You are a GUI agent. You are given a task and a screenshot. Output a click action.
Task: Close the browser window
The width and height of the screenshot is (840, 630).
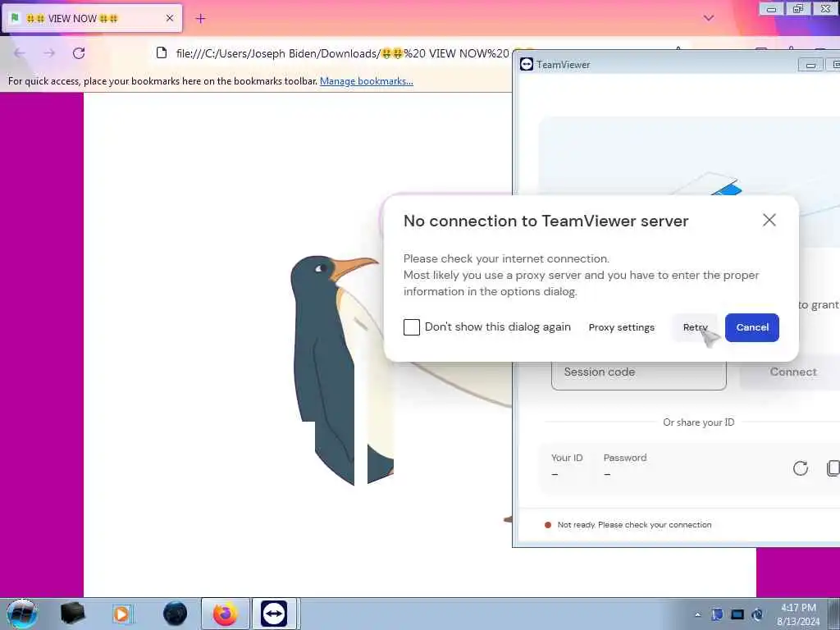(825, 9)
